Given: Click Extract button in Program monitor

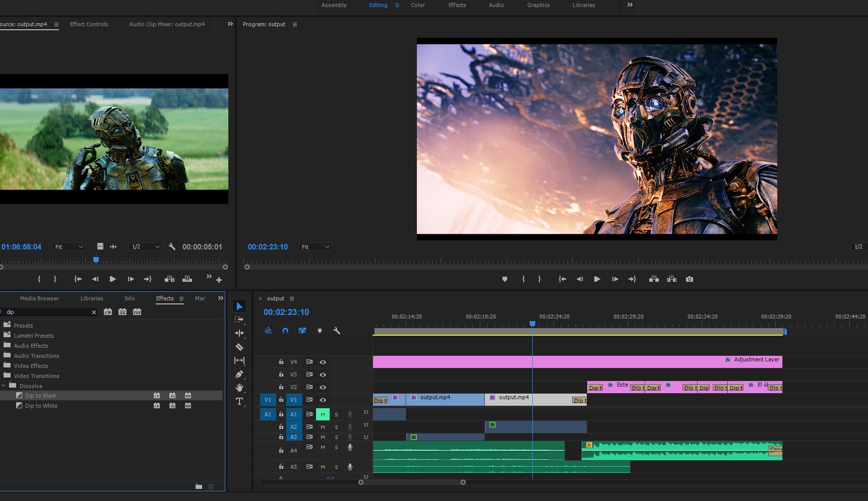Looking at the screenshot, I should [671, 279].
